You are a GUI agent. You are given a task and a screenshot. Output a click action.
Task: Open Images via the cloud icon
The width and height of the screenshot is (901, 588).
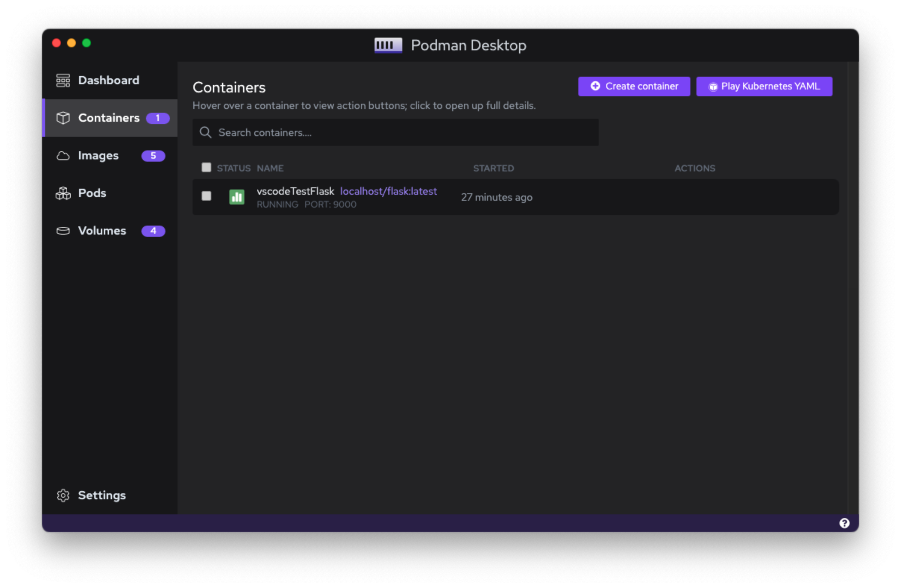(63, 156)
